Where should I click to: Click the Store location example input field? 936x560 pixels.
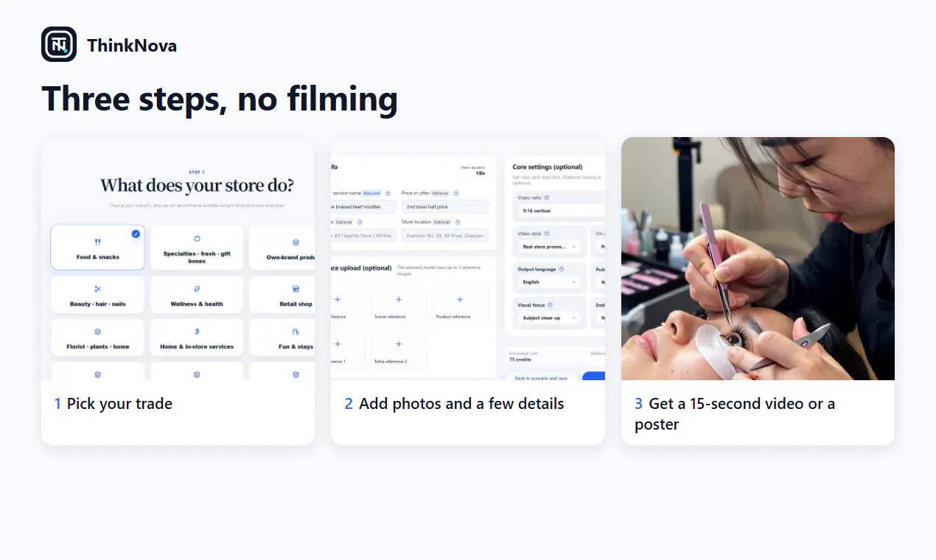445,235
